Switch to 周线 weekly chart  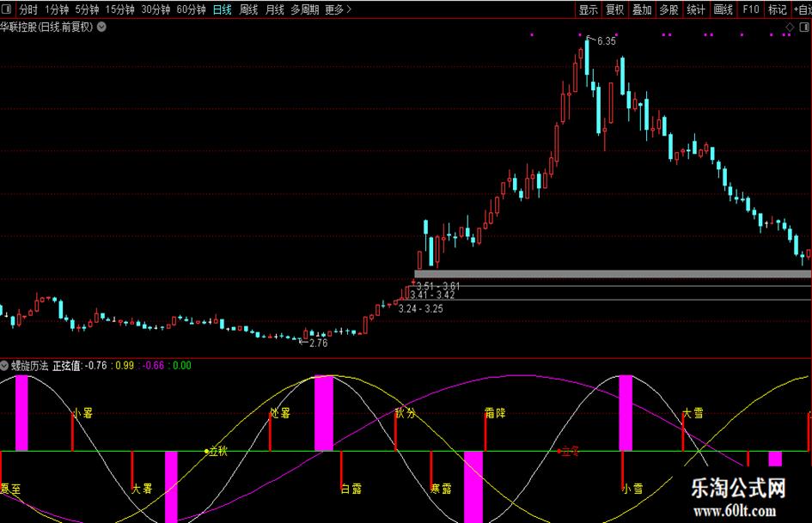248,9
